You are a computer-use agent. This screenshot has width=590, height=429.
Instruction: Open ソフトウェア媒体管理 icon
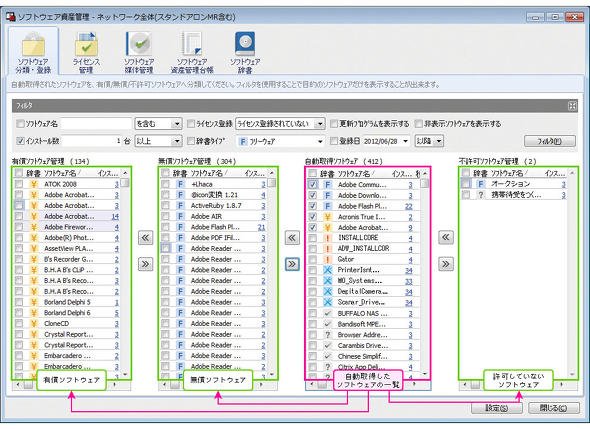[139, 53]
